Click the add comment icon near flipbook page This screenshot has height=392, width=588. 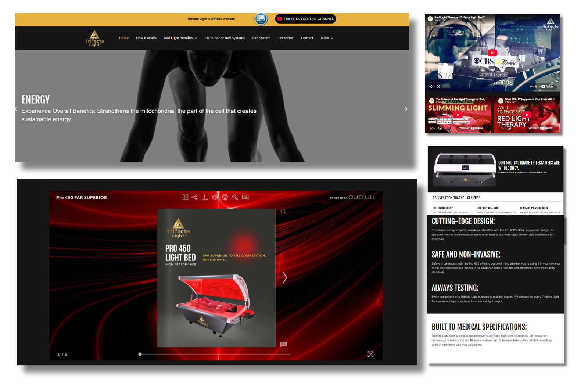pos(283,344)
